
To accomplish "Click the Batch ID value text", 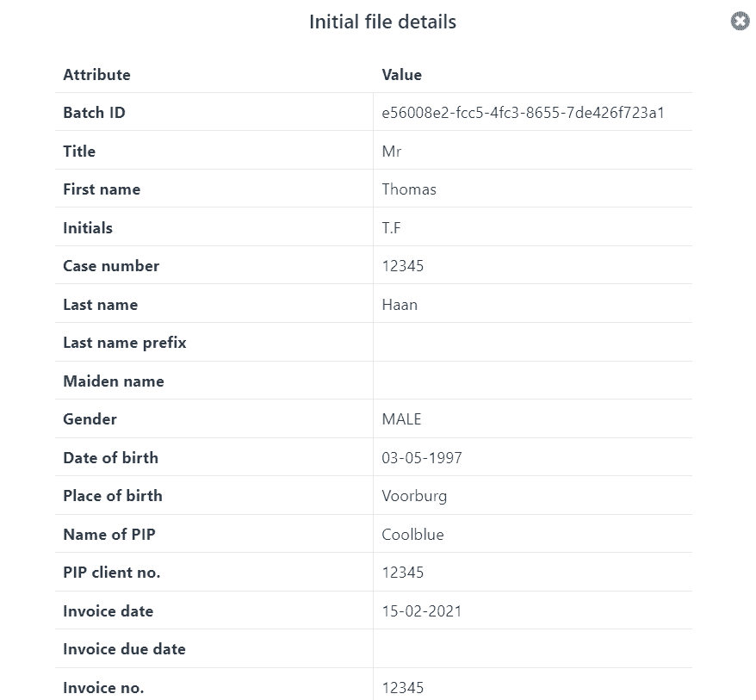I will (x=523, y=112).
